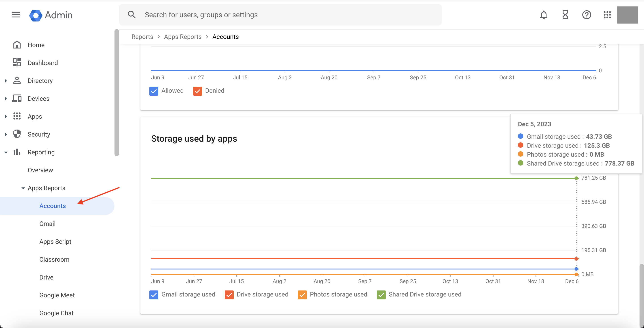Select Classroom in the sidebar
Screen dimensions: 644x328
[x=54, y=259]
